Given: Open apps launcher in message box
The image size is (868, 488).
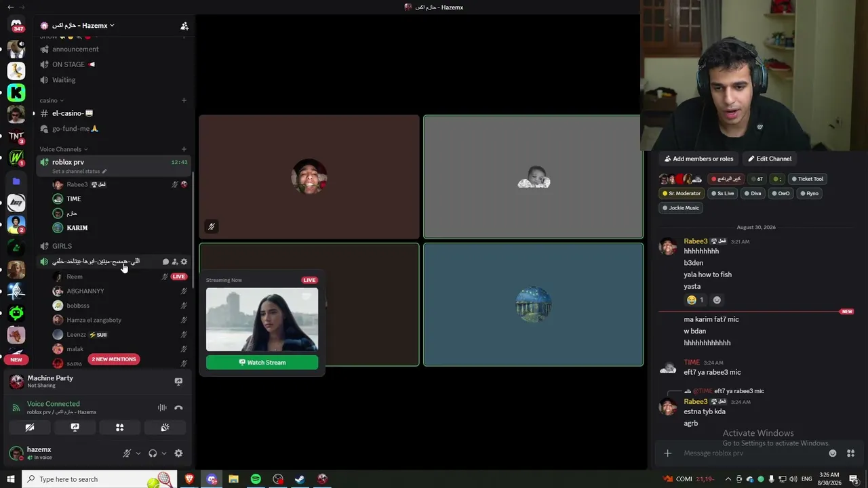Looking at the screenshot, I should coord(850,453).
